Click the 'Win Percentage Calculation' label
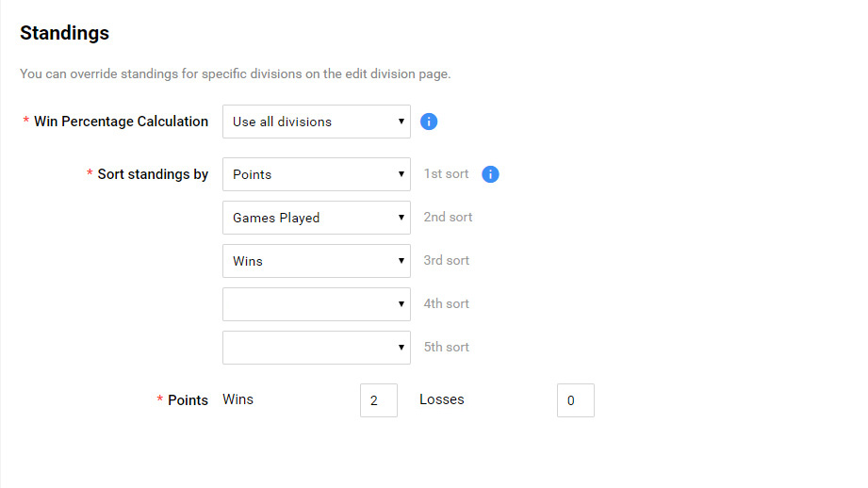 121,122
